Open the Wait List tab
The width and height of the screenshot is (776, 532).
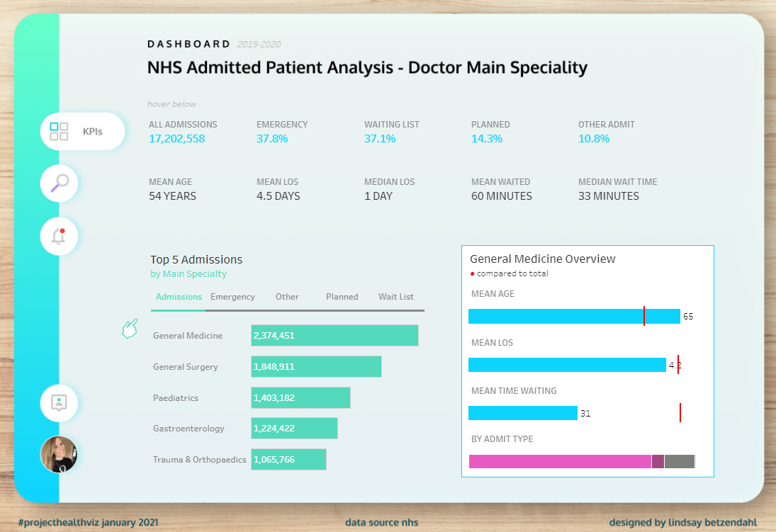(396, 297)
